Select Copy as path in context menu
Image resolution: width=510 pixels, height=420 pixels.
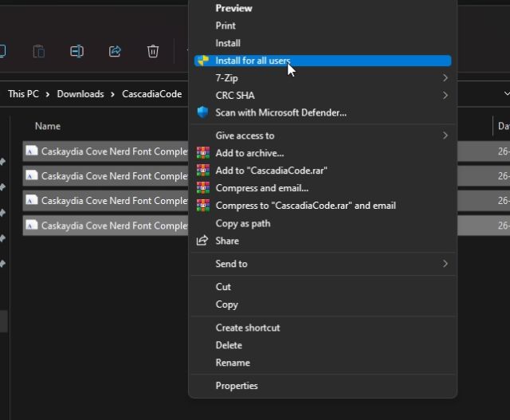point(242,223)
